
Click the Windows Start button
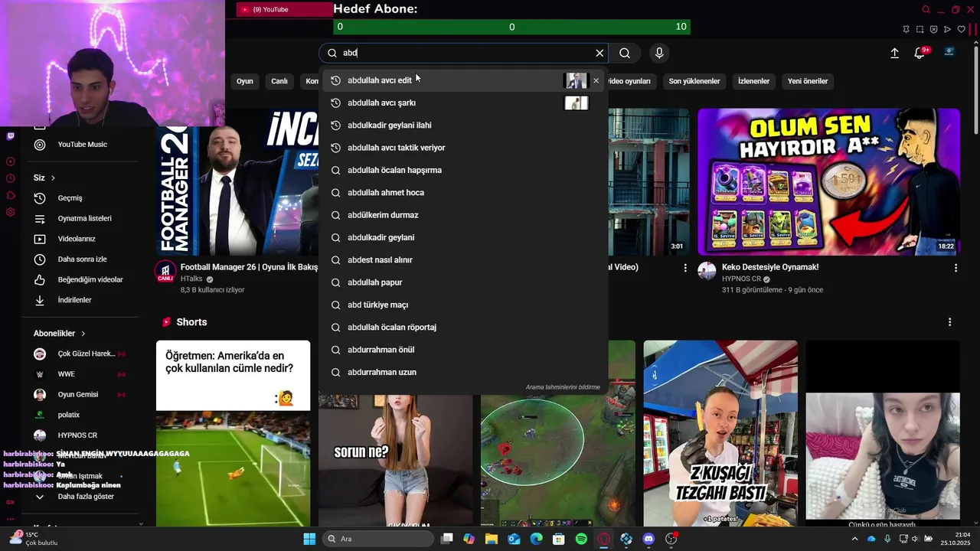[x=309, y=539]
